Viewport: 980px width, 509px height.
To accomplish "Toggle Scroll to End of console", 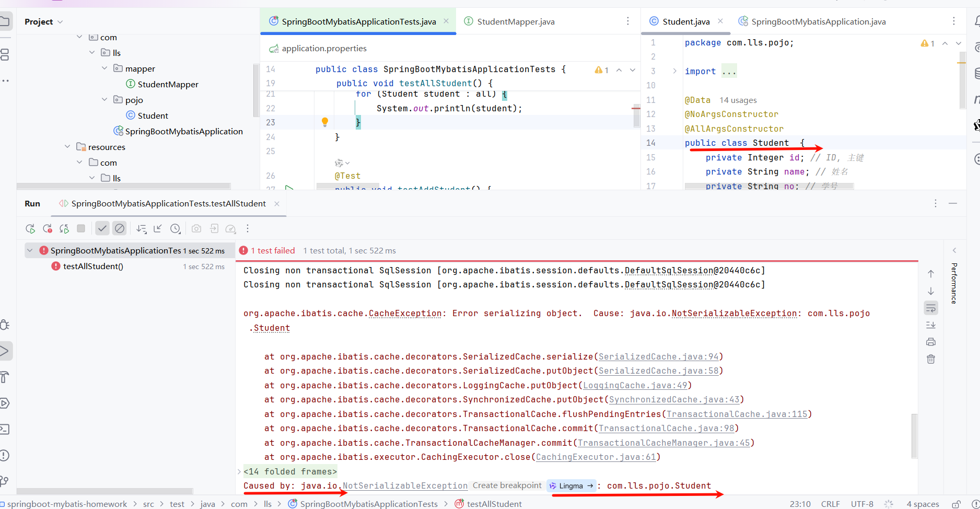I will click(x=931, y=325).
